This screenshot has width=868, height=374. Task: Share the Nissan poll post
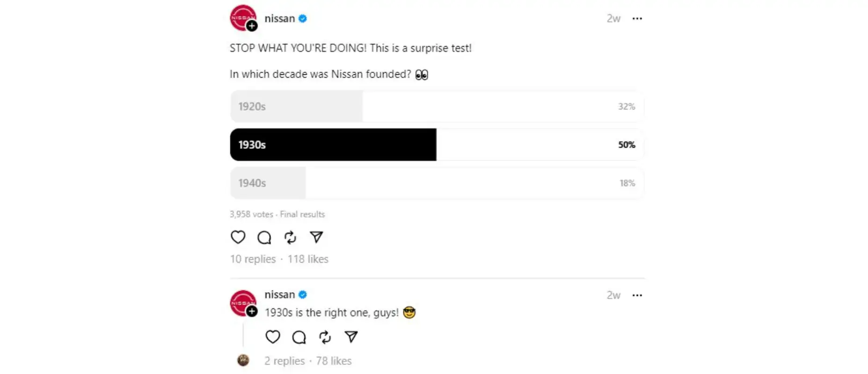pos(317,237)
